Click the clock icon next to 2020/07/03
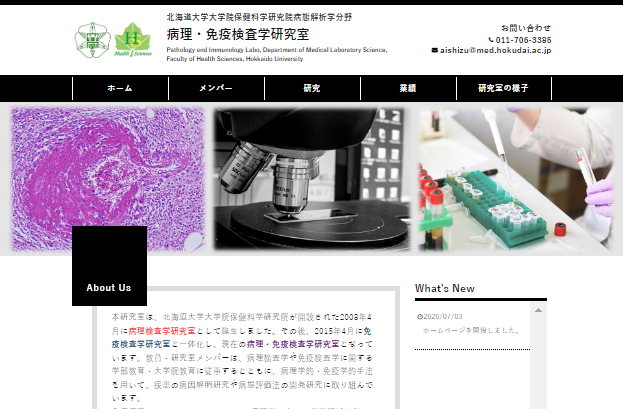The image size is (623, 409). point(420,317)
